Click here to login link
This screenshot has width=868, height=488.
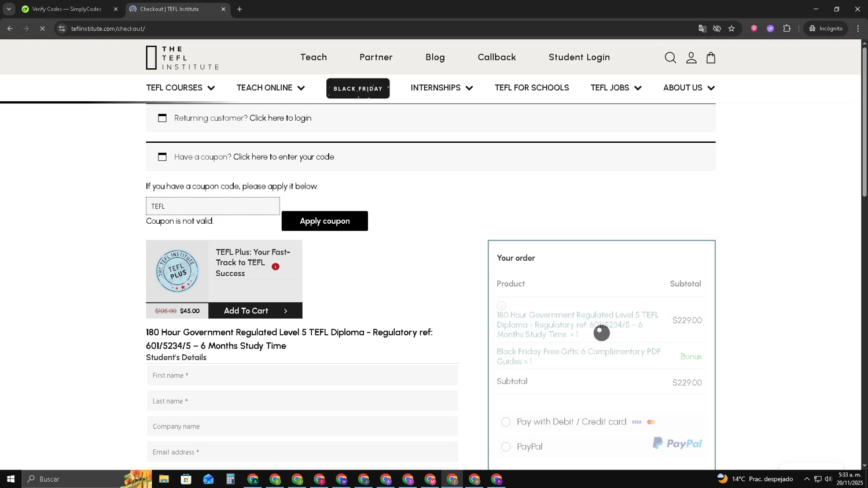(x=280, y=118)
